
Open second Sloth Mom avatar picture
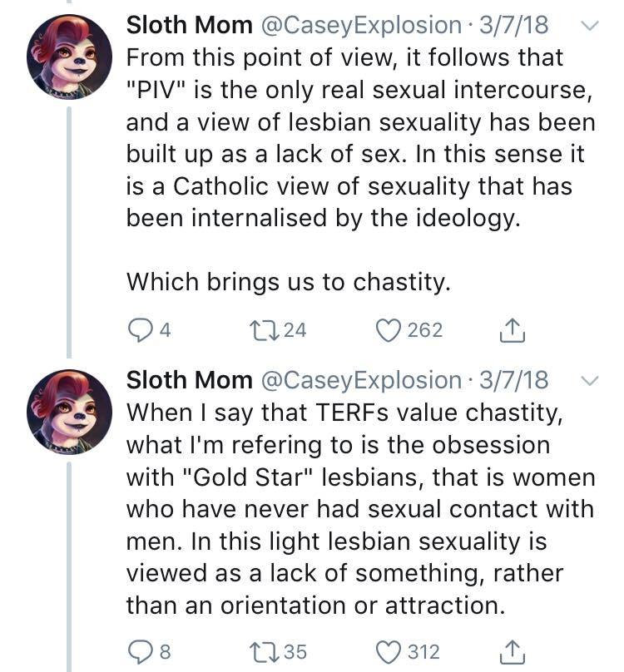(69, 411)
